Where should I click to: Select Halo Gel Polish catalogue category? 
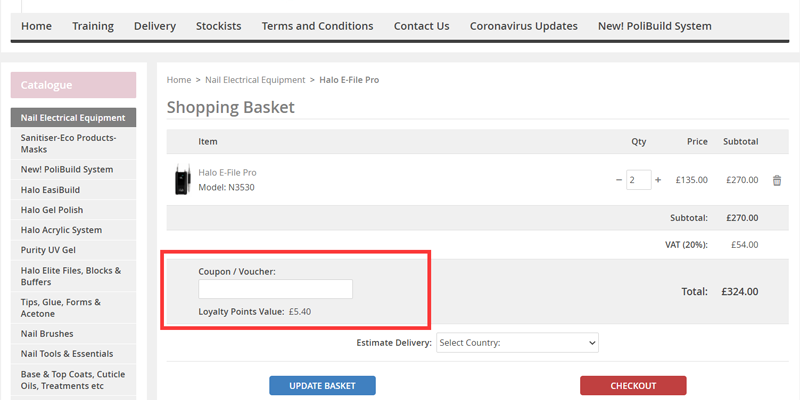coord(52,210)
